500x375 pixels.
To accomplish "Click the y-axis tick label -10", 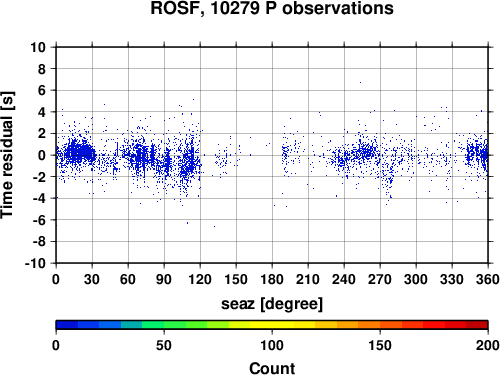I will pos(35,263).
